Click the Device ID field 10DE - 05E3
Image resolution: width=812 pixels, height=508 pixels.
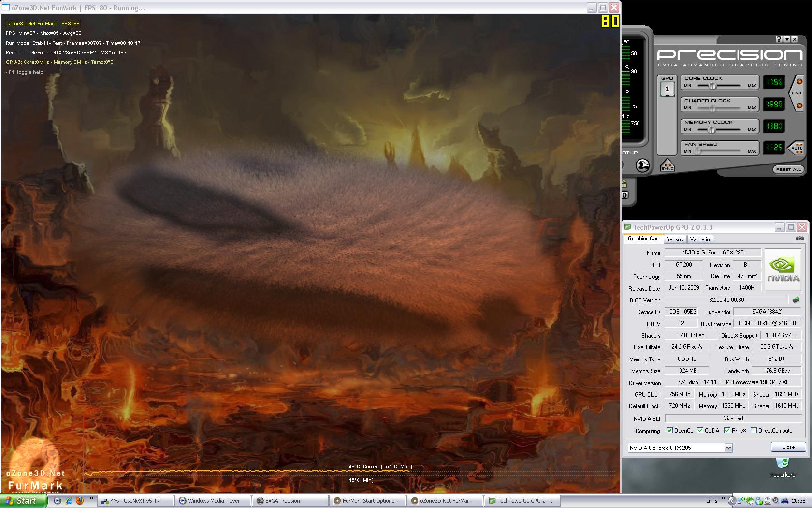pos(681,312)
